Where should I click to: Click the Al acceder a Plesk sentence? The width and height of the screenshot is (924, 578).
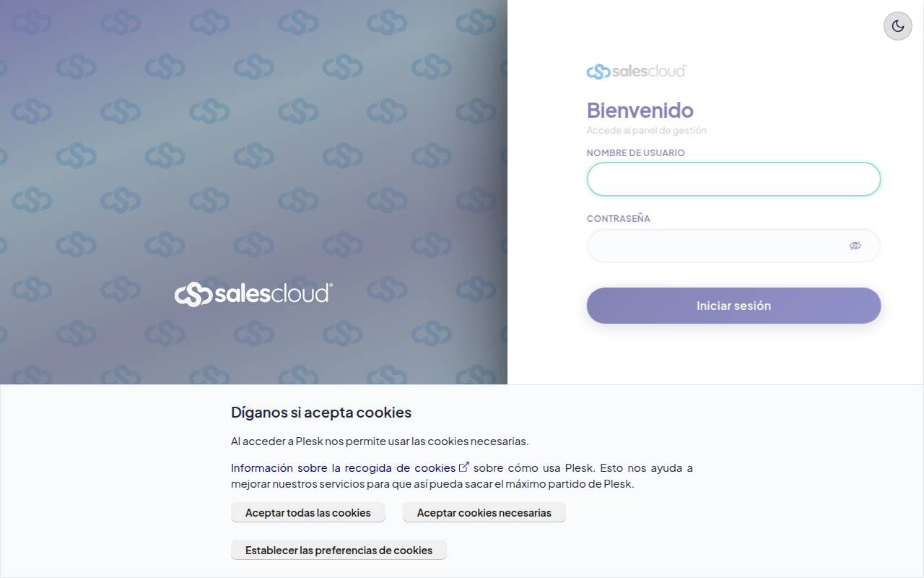click(x=380, y=441)
